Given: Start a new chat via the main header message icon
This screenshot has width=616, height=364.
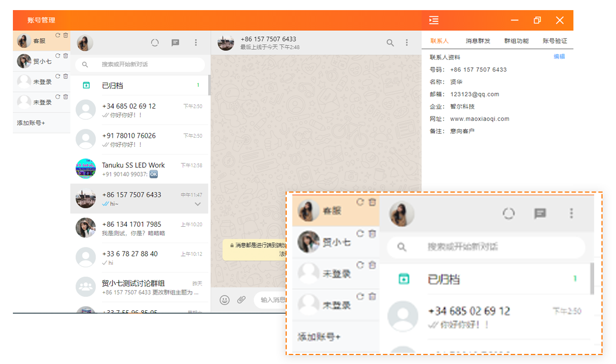Looking at the screenshot, I should pos(175,43).
